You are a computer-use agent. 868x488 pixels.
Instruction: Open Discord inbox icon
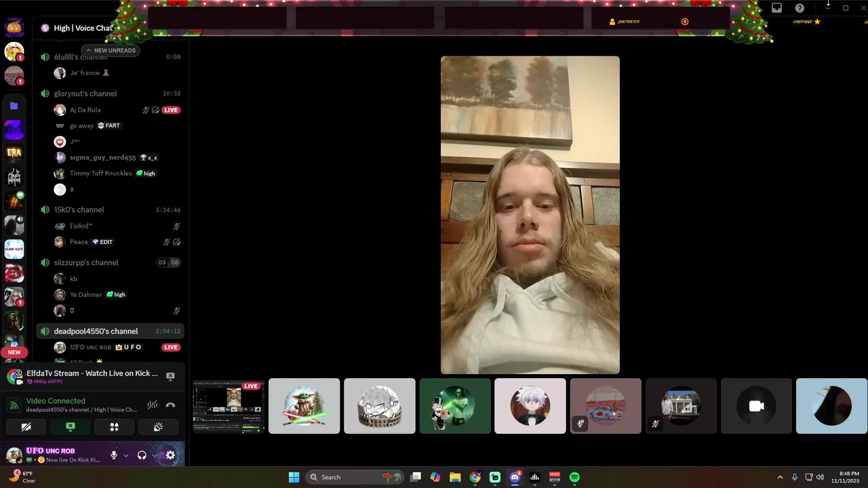pos(776,8)
